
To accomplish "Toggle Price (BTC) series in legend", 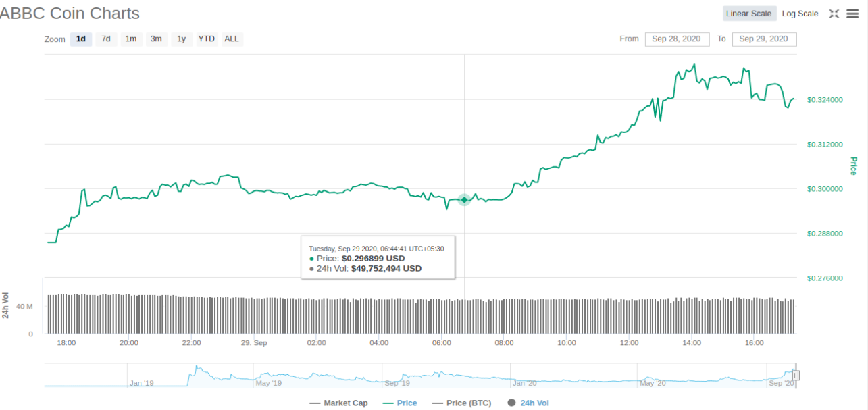I will pos(461,403).
